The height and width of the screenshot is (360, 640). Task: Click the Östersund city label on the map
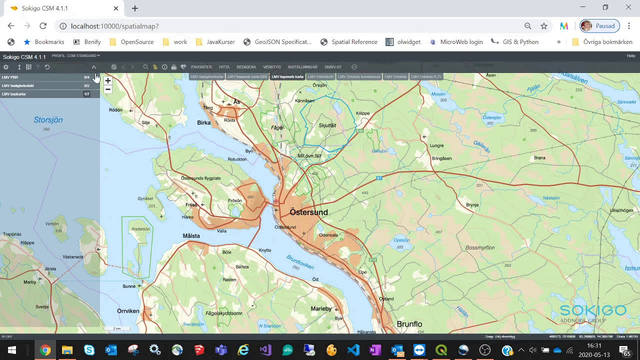[x=309, y=212]
